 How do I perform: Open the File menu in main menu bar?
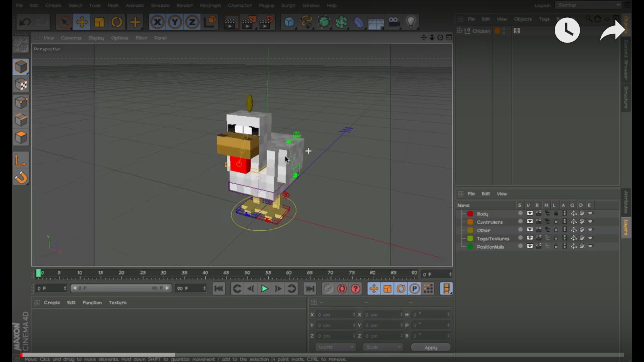click(x=20, y=5)
